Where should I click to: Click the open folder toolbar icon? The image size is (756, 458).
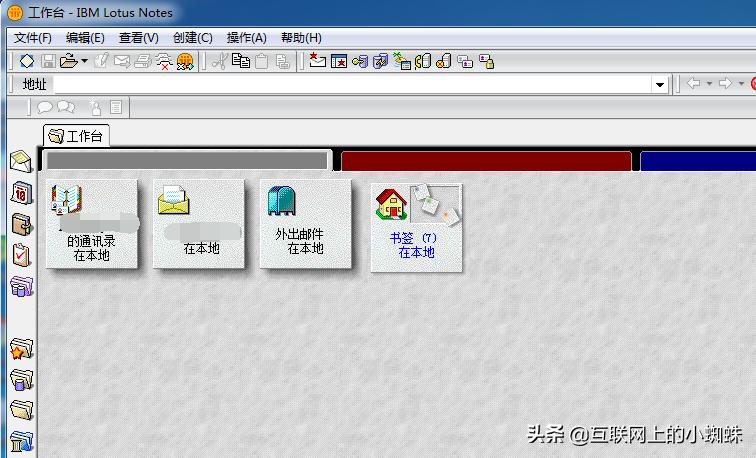(68, 61)
